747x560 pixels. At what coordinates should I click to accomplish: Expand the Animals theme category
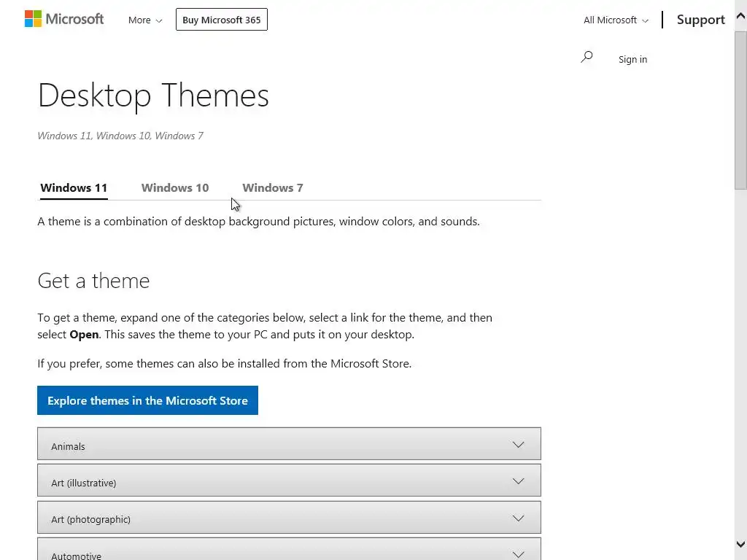pos(69,446)
